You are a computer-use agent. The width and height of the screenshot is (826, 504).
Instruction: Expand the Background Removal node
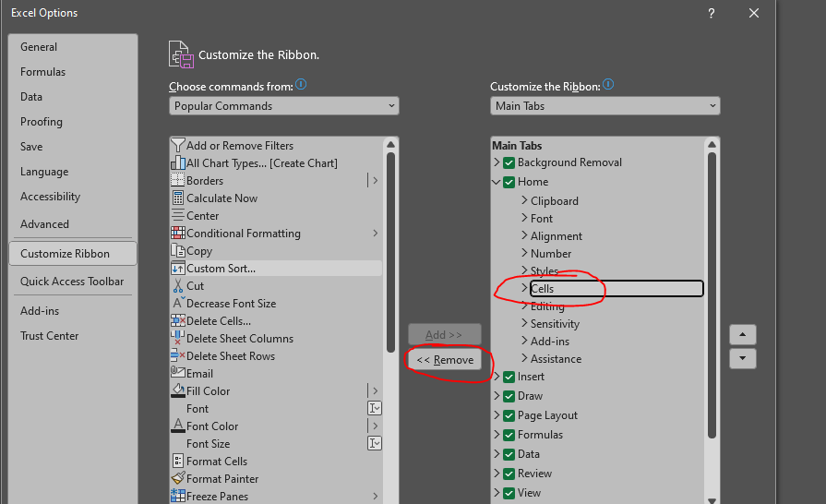tap(497, 162)
